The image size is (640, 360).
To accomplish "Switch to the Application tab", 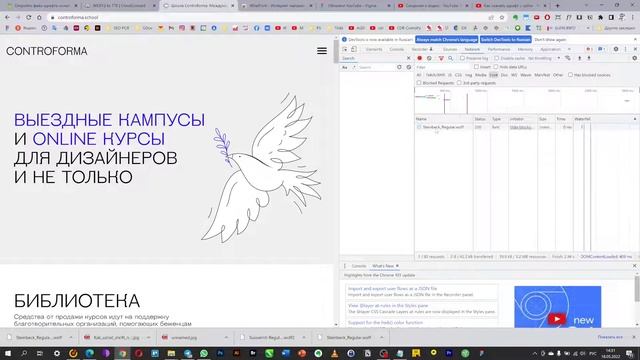I will point(550,49).
